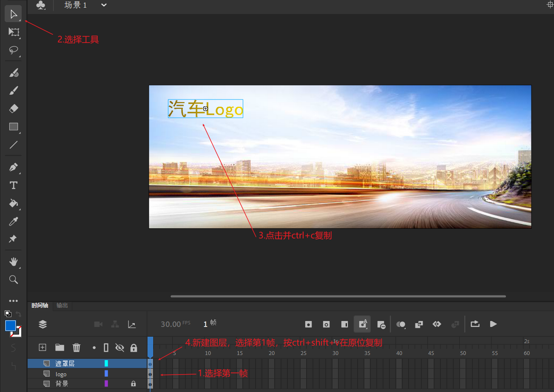Click the insert keyframe button
Image resolution: width=554 pixels, height=392 pixels.
point(309,324)
